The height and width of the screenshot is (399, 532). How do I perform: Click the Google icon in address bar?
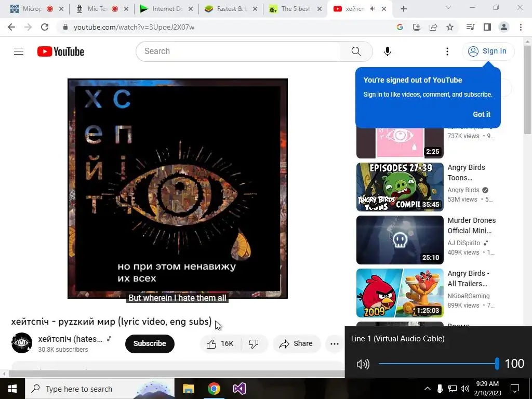tap(400, 27)
